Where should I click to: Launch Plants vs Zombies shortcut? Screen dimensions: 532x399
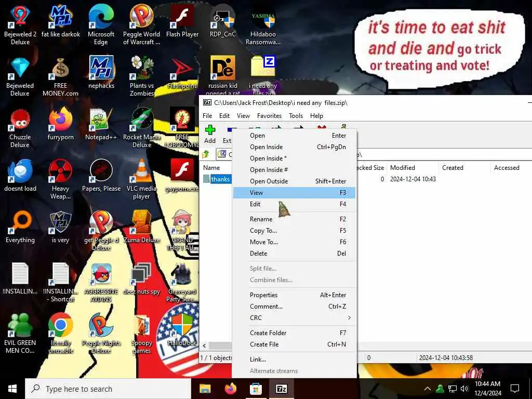[141, 76]
